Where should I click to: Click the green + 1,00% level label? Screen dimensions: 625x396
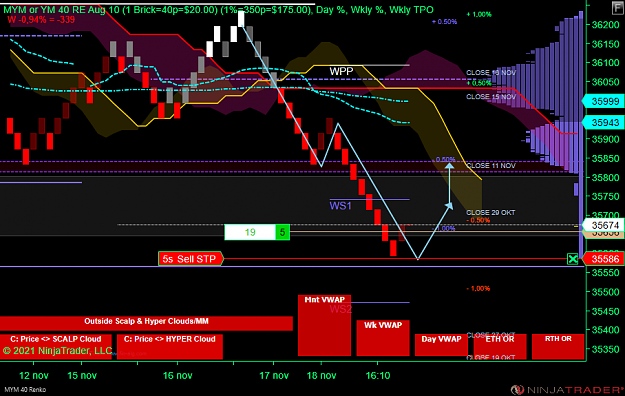479,14
